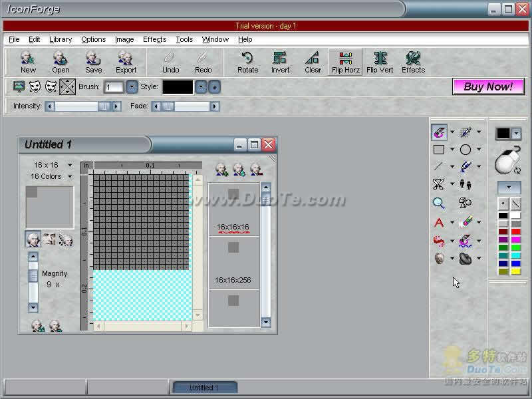
Task: Click the Buy Now! button
Action: coord(488,86)
